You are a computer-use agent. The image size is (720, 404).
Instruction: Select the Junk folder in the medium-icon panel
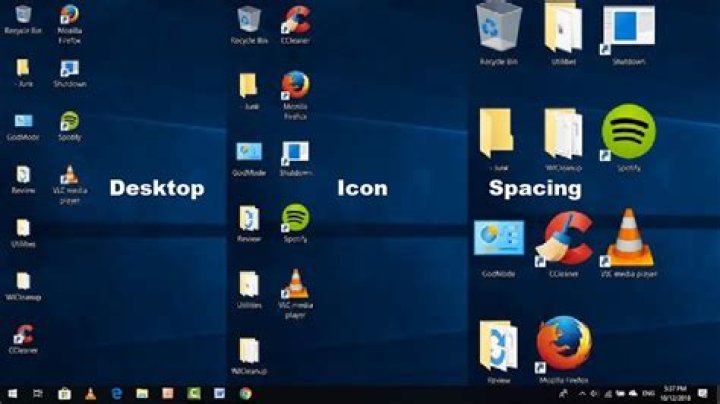click(x=249, y=91)
